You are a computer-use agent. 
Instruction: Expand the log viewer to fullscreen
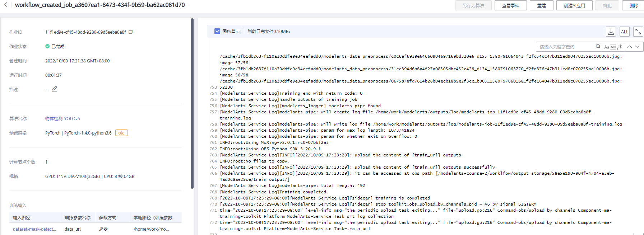click(638, 32)
